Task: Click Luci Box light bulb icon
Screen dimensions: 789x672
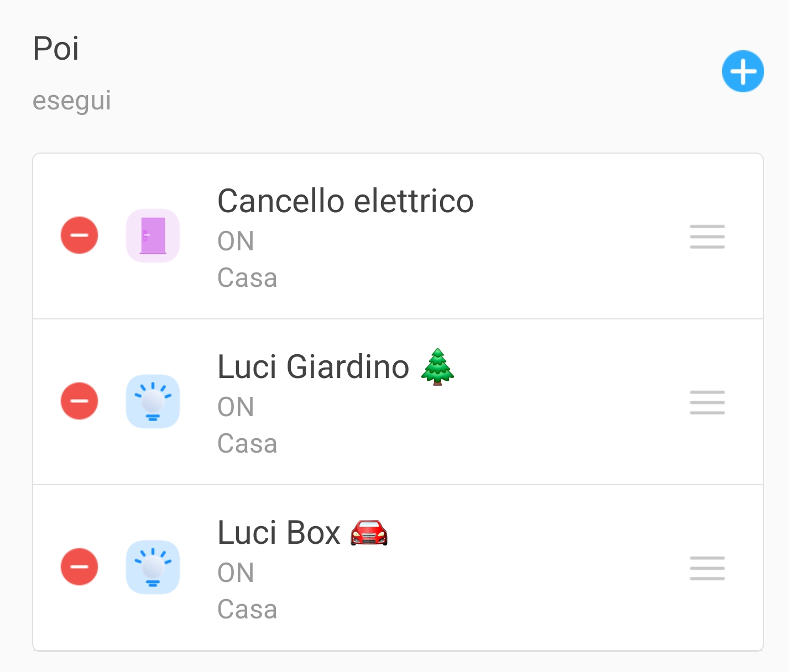Action: tap(153, 567)
